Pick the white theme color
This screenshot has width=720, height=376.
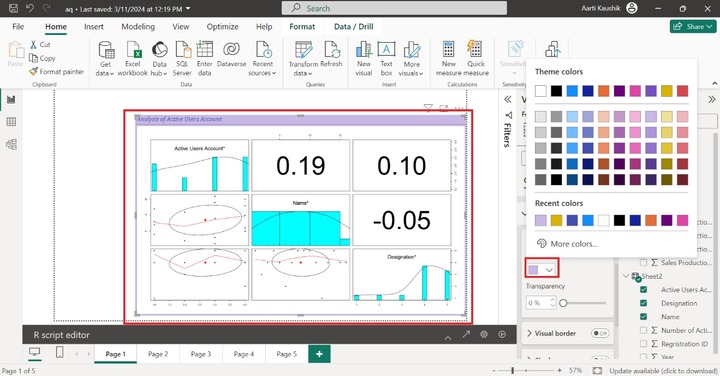pos(541,91)
